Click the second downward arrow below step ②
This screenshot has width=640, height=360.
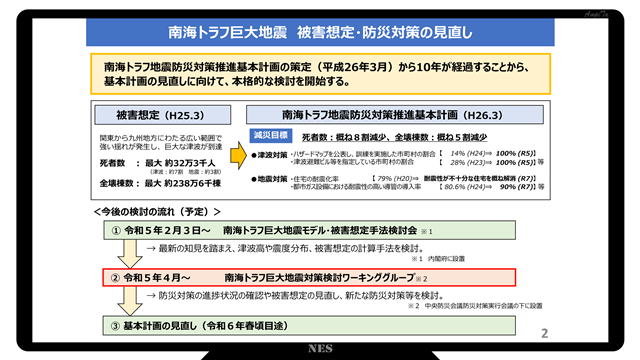130,301
